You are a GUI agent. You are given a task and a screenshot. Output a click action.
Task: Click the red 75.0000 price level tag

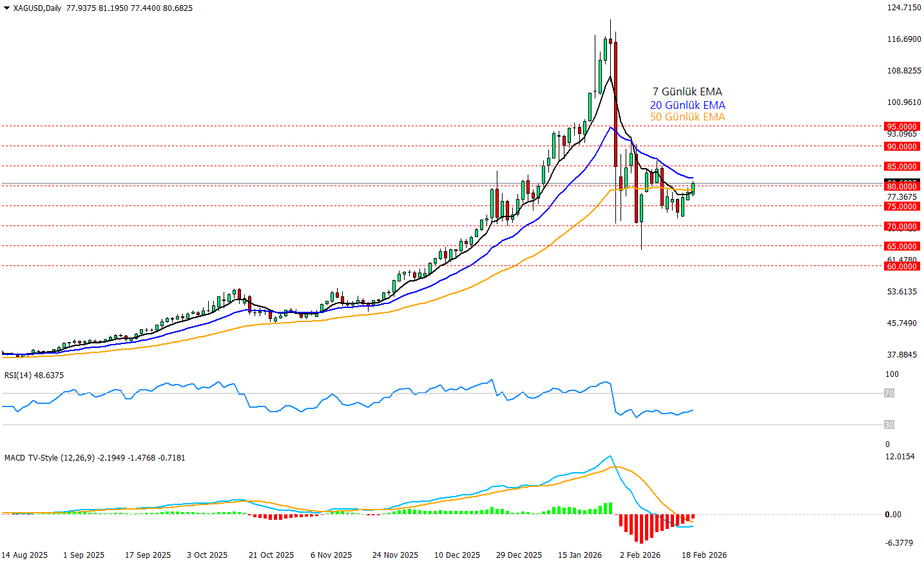coord(901,207)
